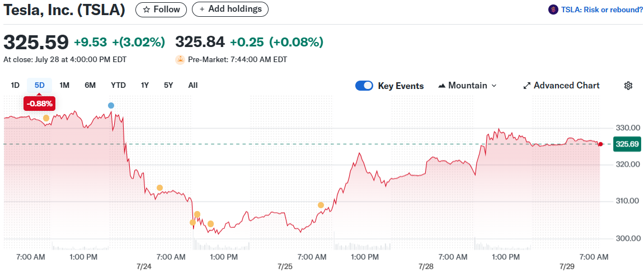Open TSLA: Risk or rebound? link
Screen dimensions: 644x272
(601, 10)
